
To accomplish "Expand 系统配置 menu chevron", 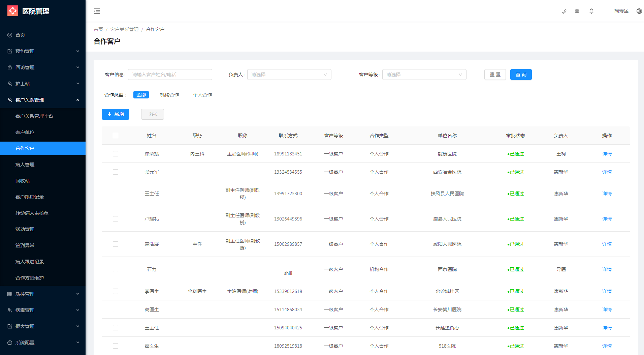I will point(78,343).
